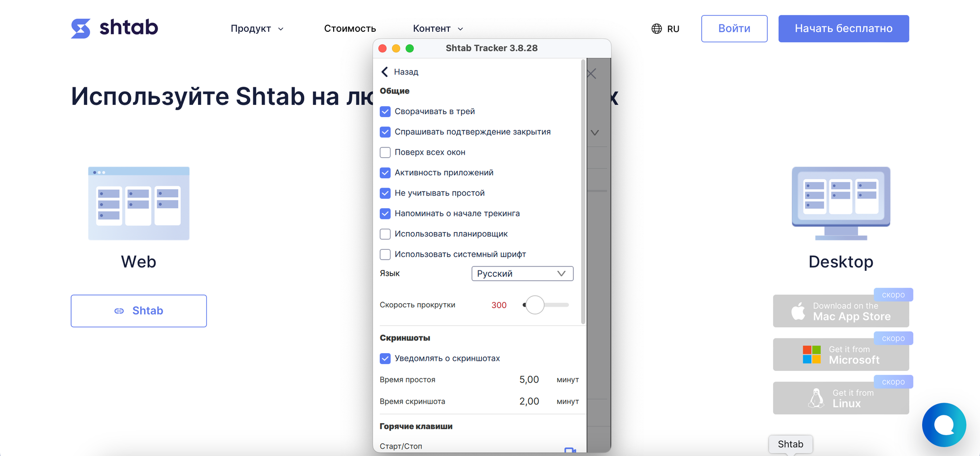This screenshot has height=456, width=980.
Task: Click the X icon behind the settings panel
Action: [591, 74]
